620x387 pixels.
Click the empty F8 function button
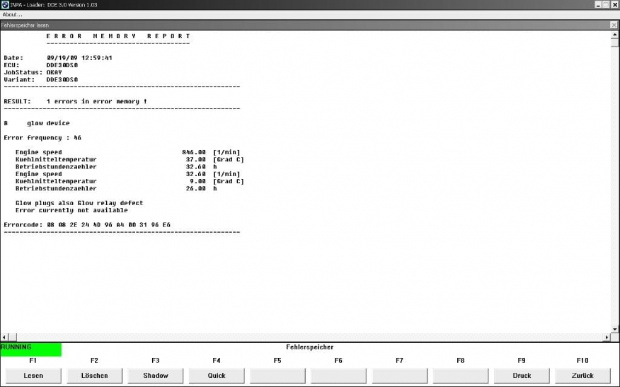coord(461,376)
